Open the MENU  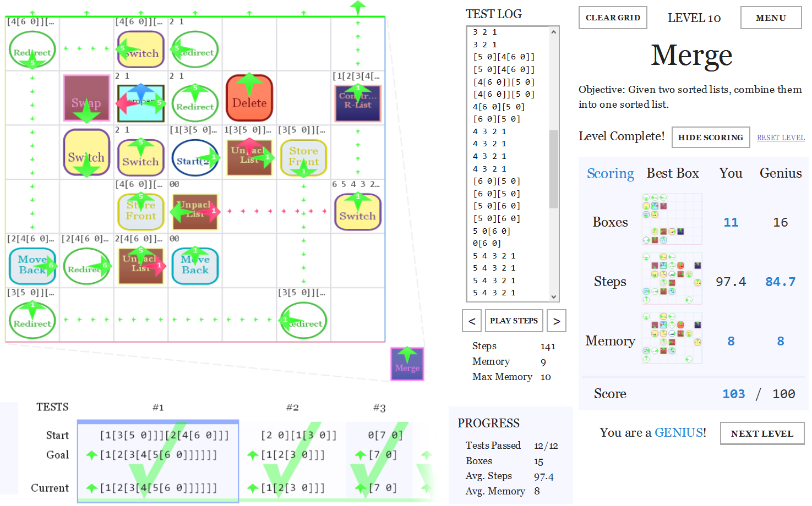pyautogui.click(x=771, y=18)
